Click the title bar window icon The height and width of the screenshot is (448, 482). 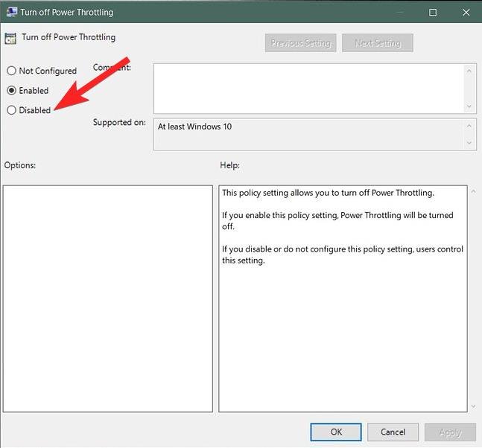click(x=12, y=12)
